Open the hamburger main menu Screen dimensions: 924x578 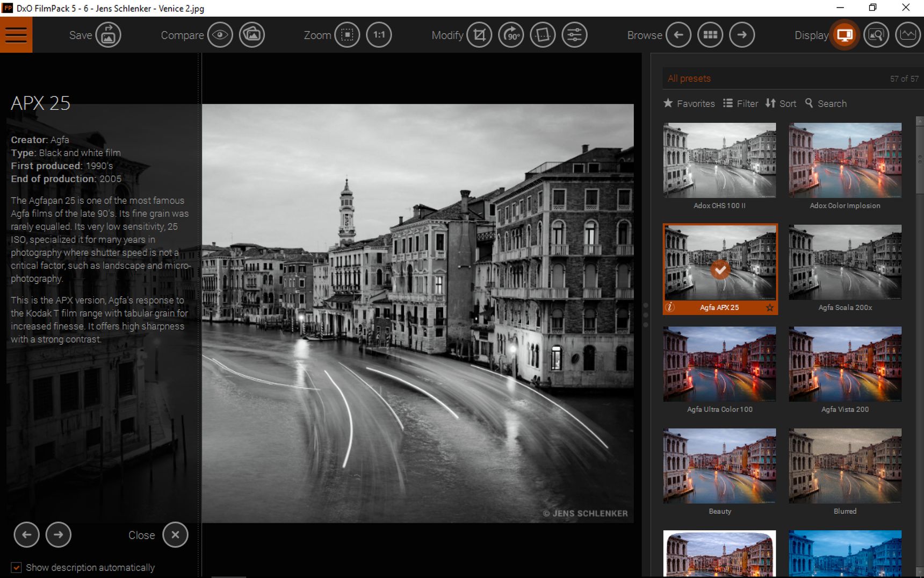16,35
